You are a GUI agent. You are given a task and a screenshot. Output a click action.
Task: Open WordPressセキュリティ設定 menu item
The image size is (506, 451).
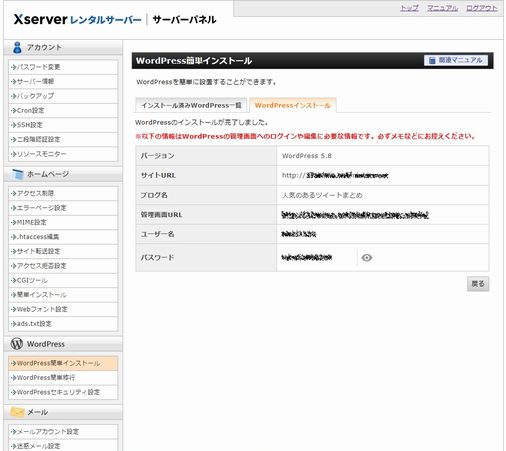(x=63, y=392)
